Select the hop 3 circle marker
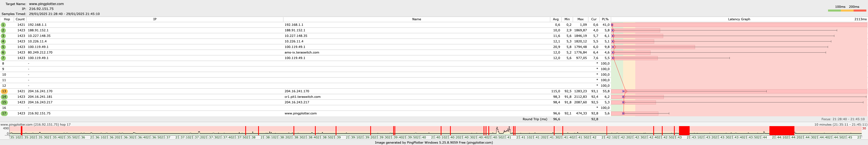Screen dimensions: 868x145 pos(3,36)
